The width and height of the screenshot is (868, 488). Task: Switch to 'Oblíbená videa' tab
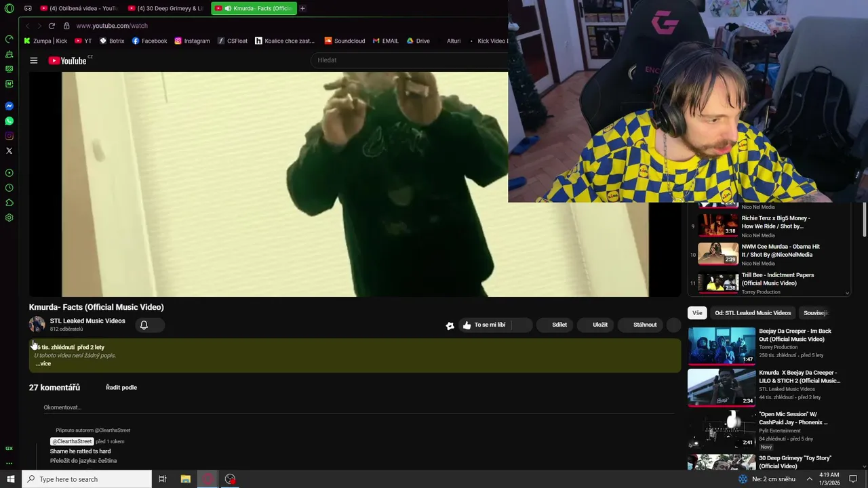(x=80, y=8)
